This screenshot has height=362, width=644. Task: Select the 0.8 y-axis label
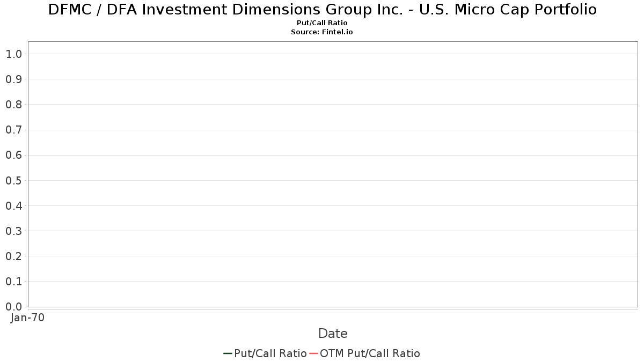pos(13,105)
